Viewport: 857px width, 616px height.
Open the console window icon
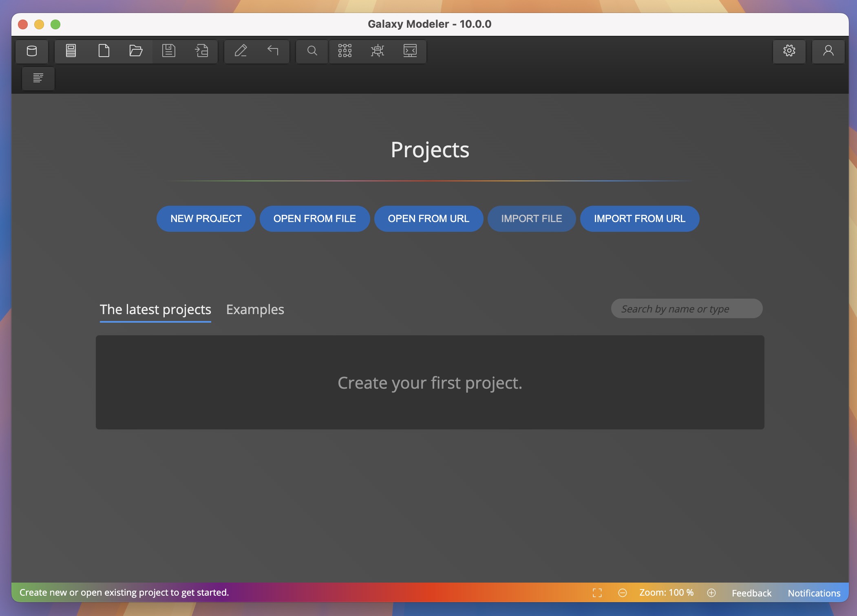tap(410, 51)
